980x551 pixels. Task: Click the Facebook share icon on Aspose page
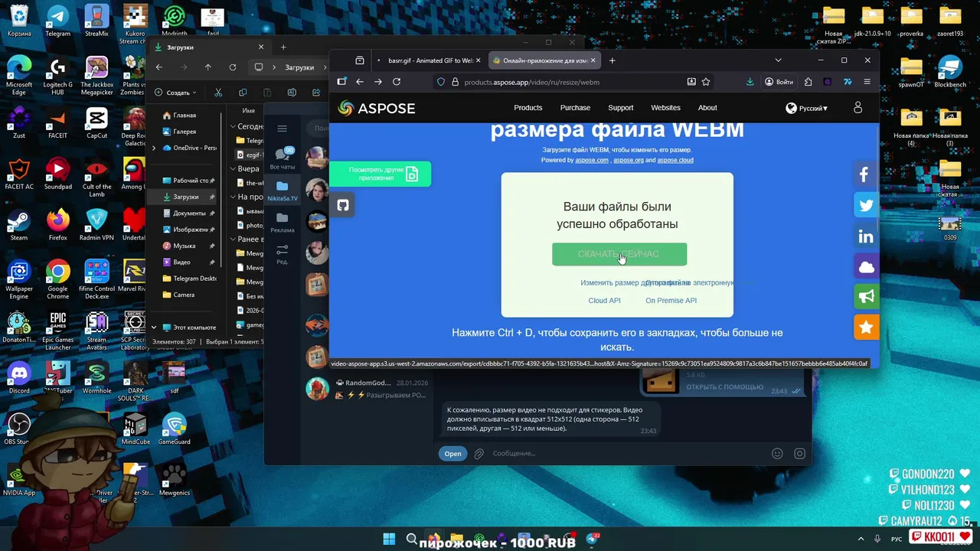(x=866, y=175)
